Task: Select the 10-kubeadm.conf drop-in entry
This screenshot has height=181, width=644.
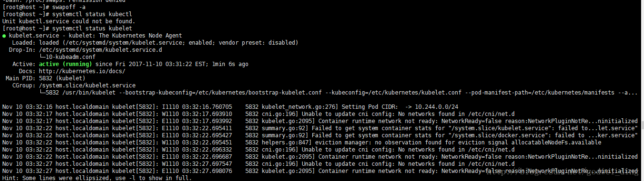Action: pos(67,57)
